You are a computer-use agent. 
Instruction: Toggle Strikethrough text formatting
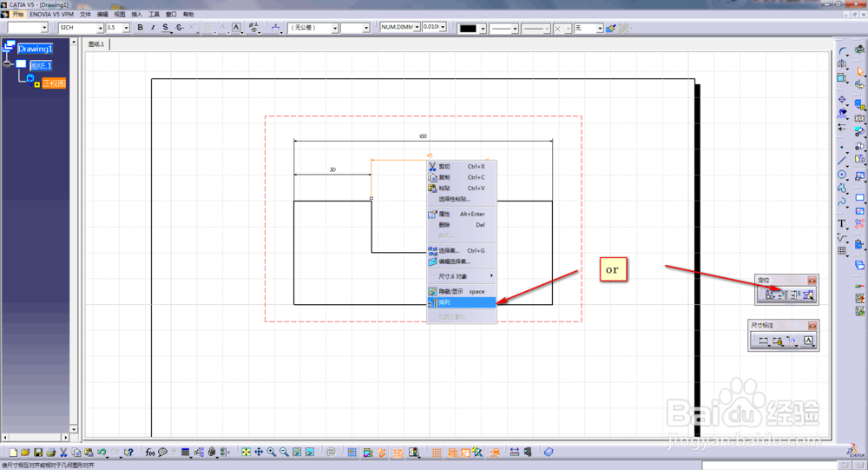(x=179, y=28)
